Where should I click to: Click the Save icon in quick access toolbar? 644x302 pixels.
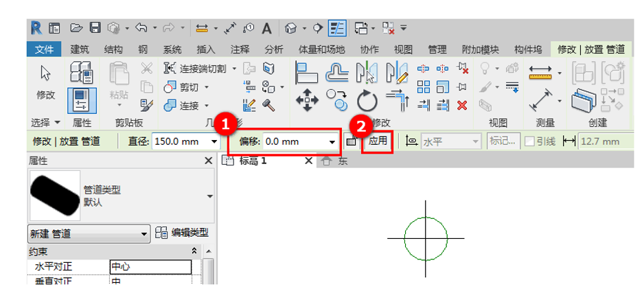pyautogui.click(x=95, y=28)
